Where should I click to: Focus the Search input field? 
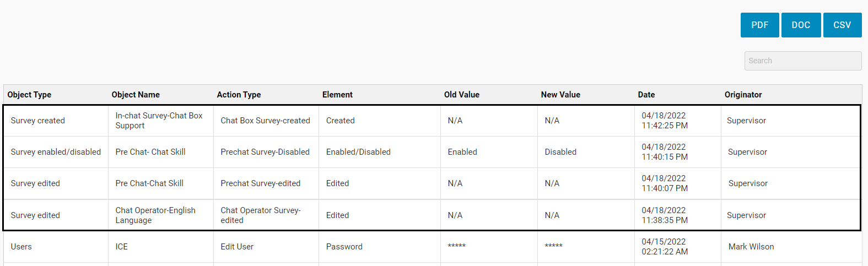802,61
